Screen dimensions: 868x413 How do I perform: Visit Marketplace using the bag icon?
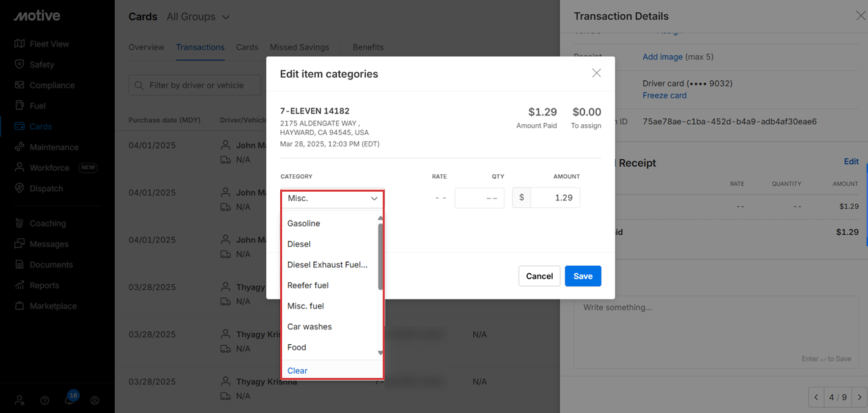[20, 306]
